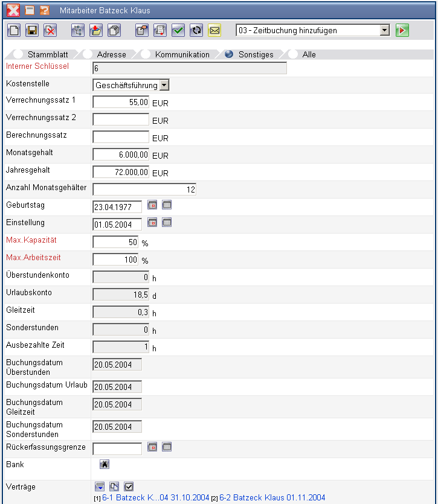Image resolution: width=438 pixels, height=504 pixels.
Task: Click the new document icon in toolbar
Action: 13,30
